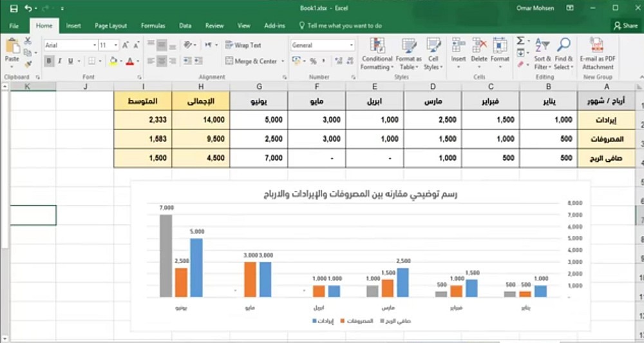Click the yellow fill color swatch
644x343 pixels.
113,61
